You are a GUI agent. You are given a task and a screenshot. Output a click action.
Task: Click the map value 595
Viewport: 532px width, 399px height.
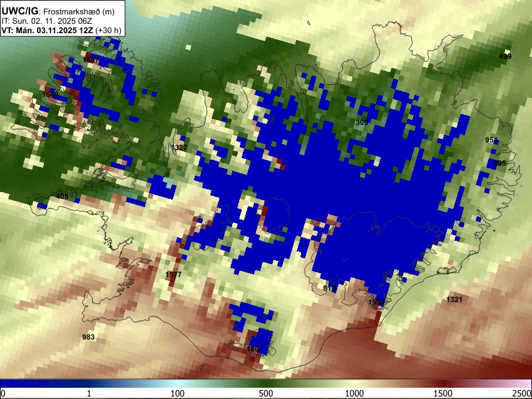(x=500, y=163)
